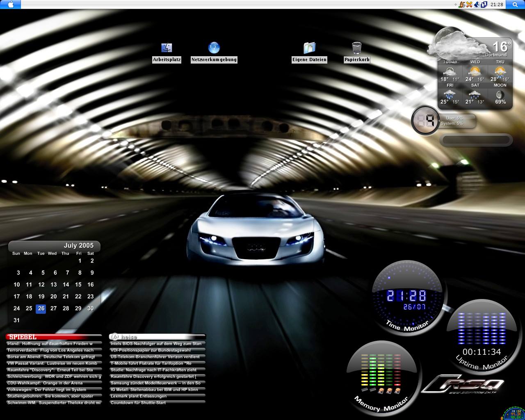Open headline Terrorverdacht: Flug von Los Angeles

click(54, 350)
